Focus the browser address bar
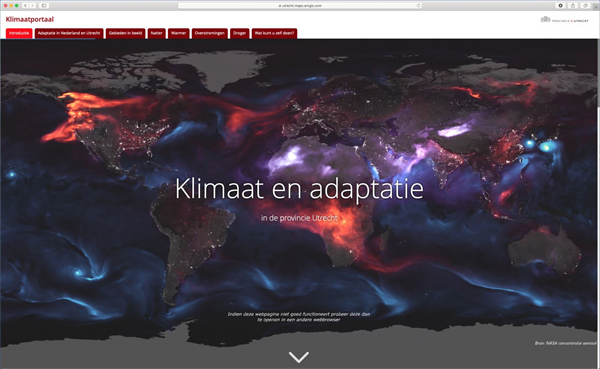The width and height of the screenshot is (600, 369). (x=300, y=5)
